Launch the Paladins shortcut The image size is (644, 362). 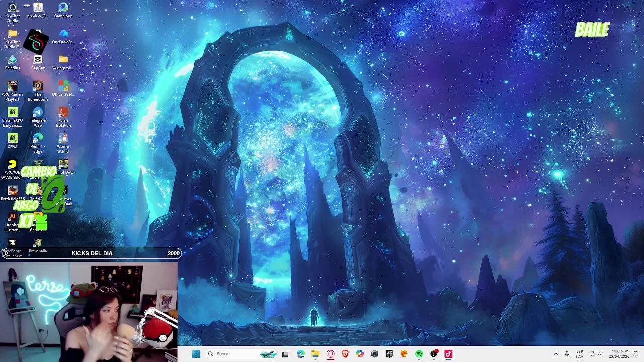12,62
